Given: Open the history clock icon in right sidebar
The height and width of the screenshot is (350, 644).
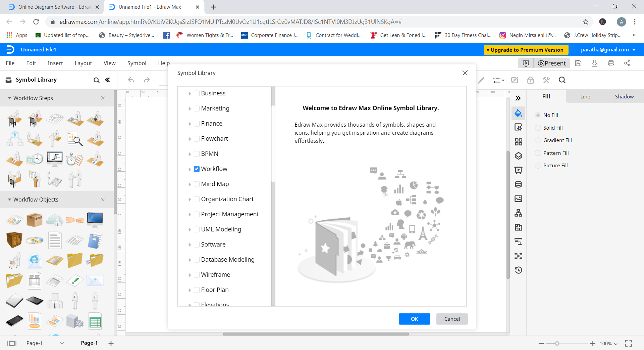Looking at the screenshot, I should tap(518, 270).
